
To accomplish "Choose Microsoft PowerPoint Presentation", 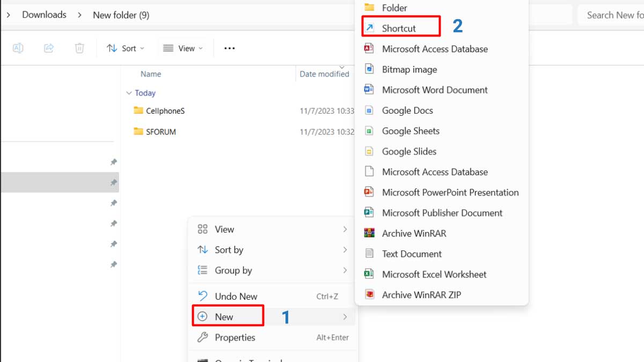I will tap(442, 193).
